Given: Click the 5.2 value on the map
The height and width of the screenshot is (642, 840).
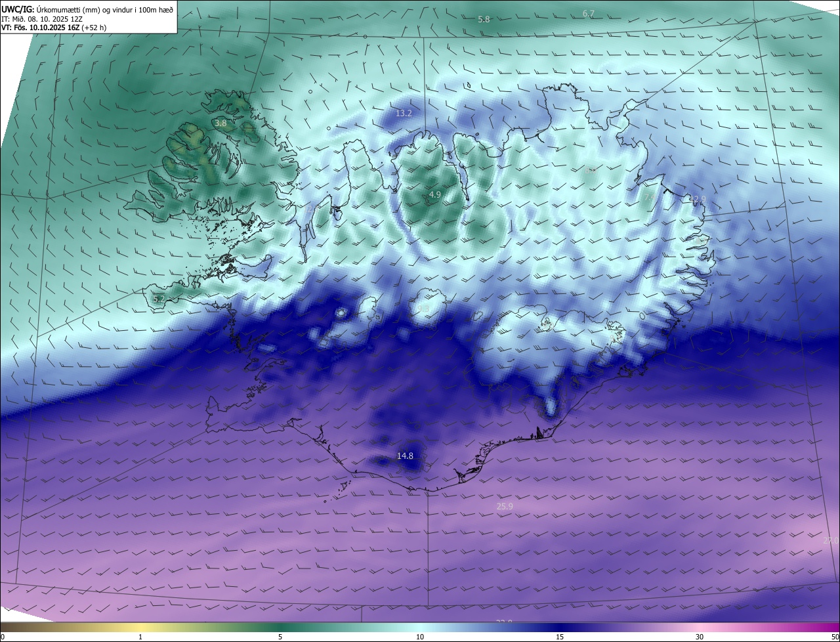Looking at the screenshot, I should pos(159,299).
